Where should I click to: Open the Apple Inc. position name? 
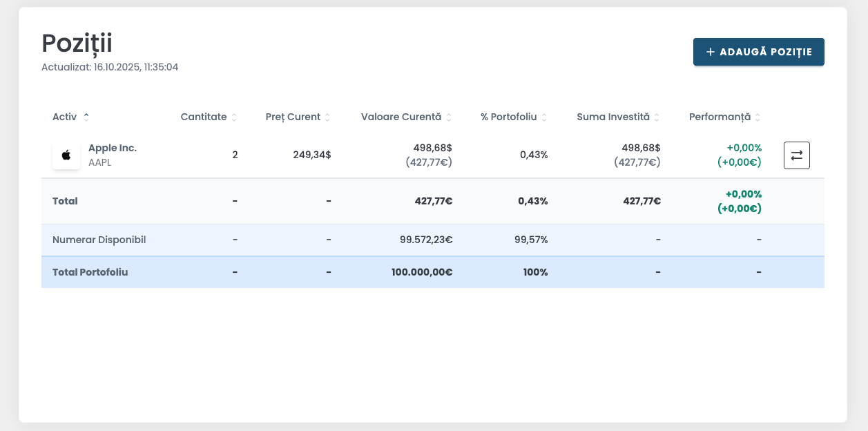tap(113, 148)
